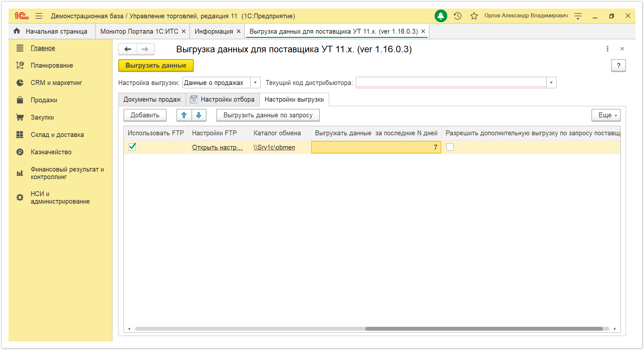Screen dimensions: 644x350
Task: Expand Текущий код дистрибьютора dropdown arrow
Action: click(x=551, y=83)
